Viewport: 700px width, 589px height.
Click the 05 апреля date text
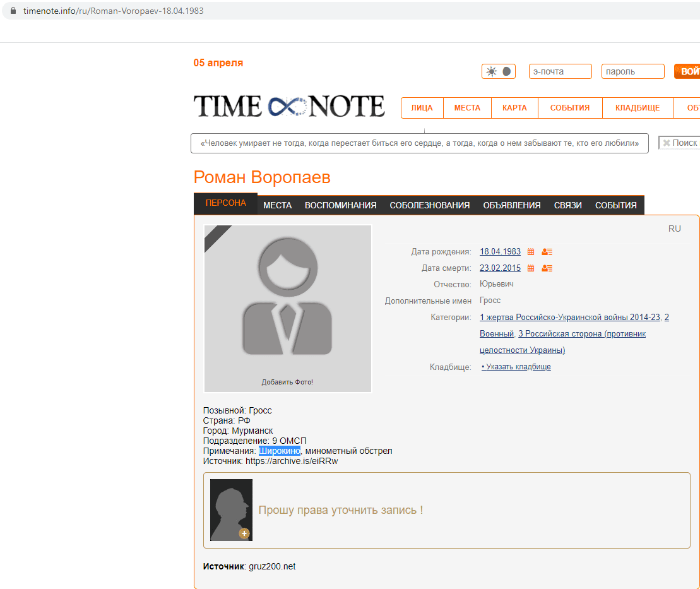click(218, 63)
